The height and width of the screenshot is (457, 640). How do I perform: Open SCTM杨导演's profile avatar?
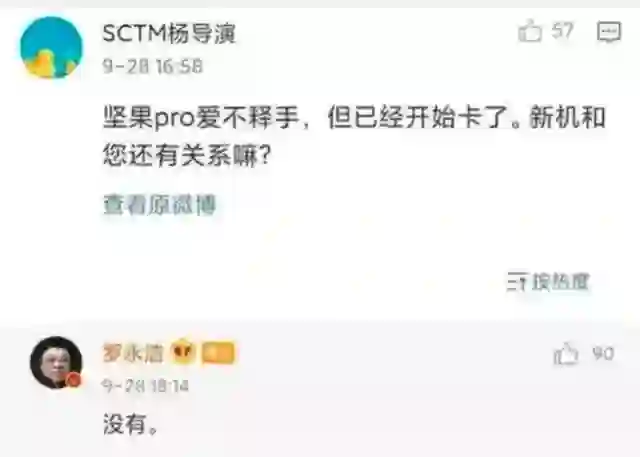(x=51, y=47)
